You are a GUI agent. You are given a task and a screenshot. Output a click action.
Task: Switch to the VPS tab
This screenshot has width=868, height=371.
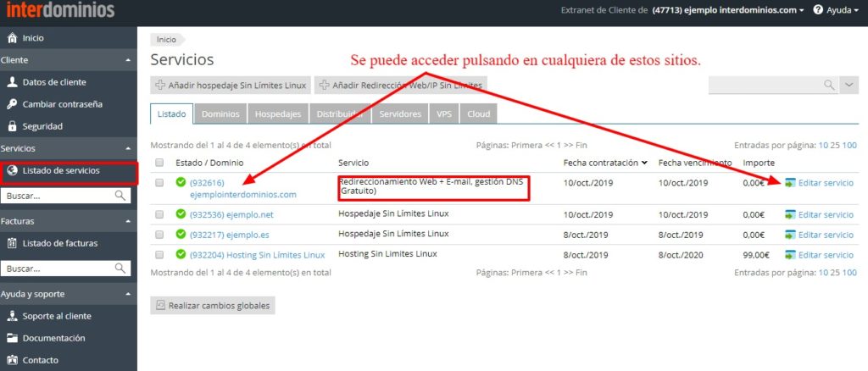coord(444,114)
